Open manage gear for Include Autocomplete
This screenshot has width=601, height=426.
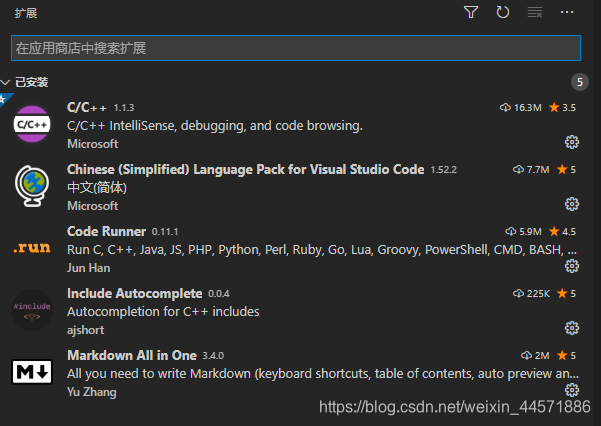(x=572, y=328)
